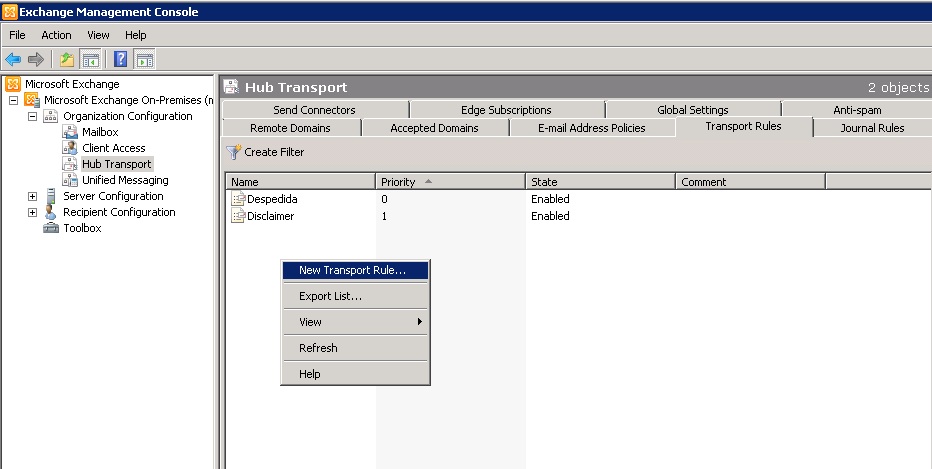Image resolution: width=932 pixels, height=469 pixels.
Task: Select the Disclaimer rule name
Action: 270,216
